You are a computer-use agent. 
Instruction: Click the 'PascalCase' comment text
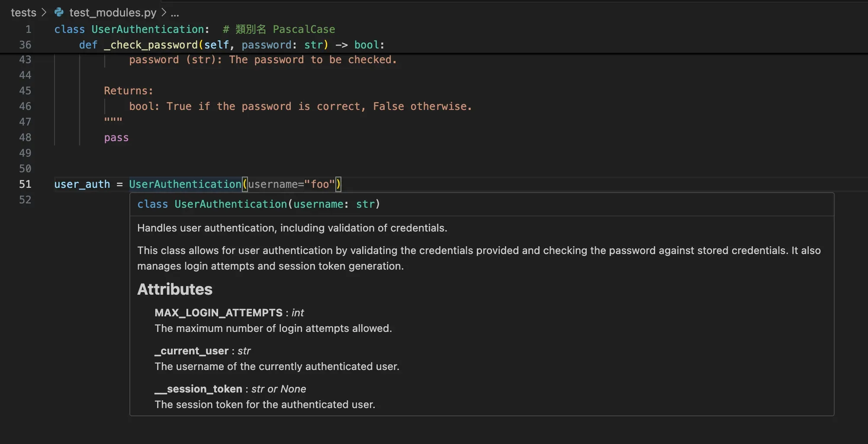tap(304, 29)
